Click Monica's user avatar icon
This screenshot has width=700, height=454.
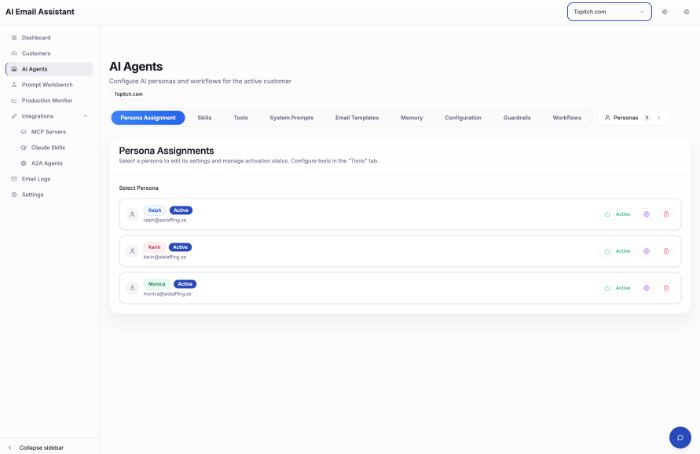tap(132, 288)
